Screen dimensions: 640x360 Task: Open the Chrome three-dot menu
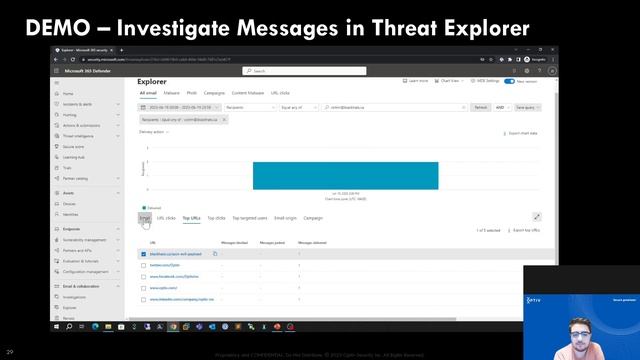553,60
